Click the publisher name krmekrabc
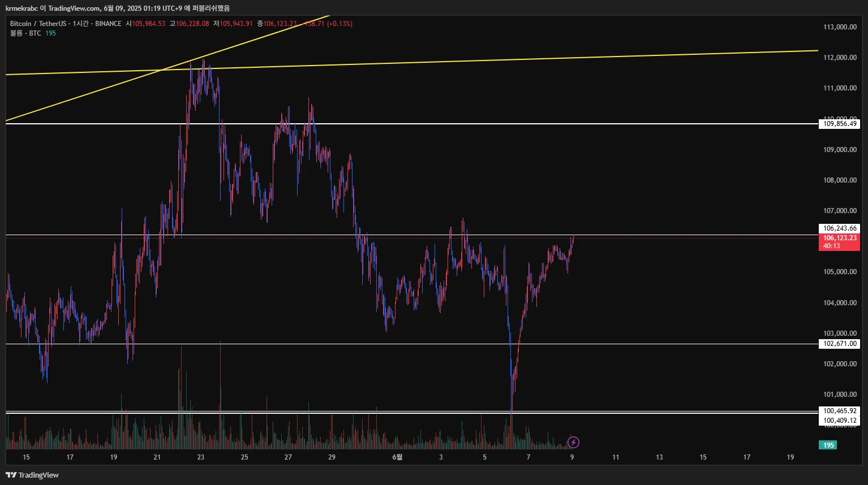The width and height of the screenshot is (868, 485). click(x=21, y=8)
